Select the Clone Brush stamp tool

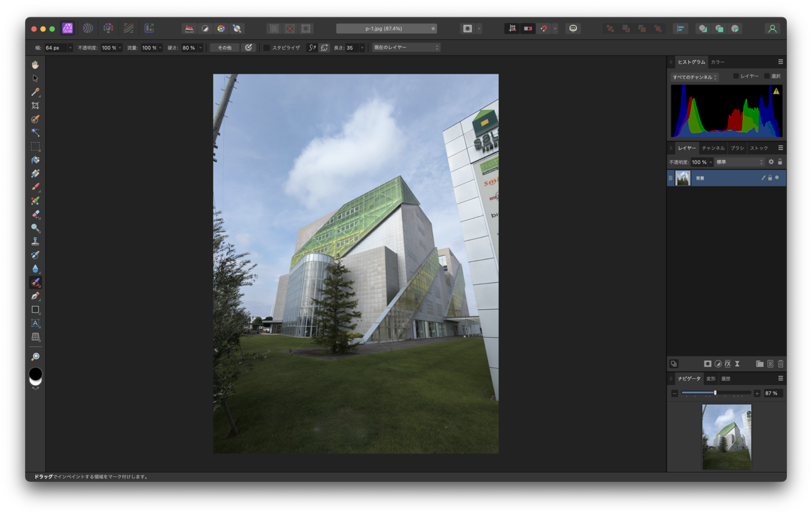35,242
